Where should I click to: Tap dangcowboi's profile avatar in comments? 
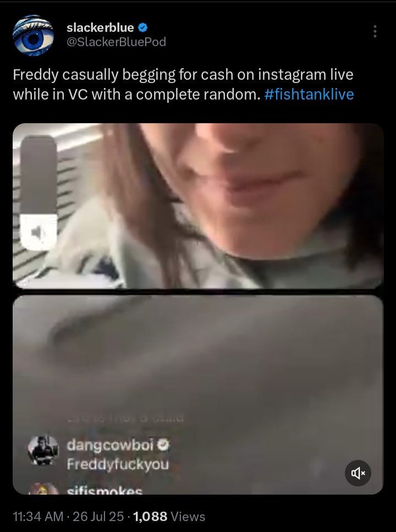(x=43, y=451)
